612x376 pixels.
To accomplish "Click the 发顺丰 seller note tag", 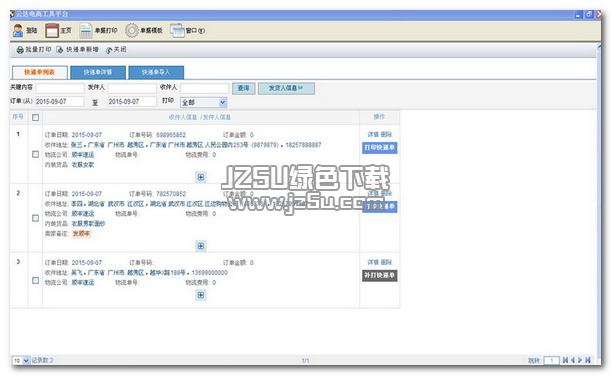I will 82,233.
